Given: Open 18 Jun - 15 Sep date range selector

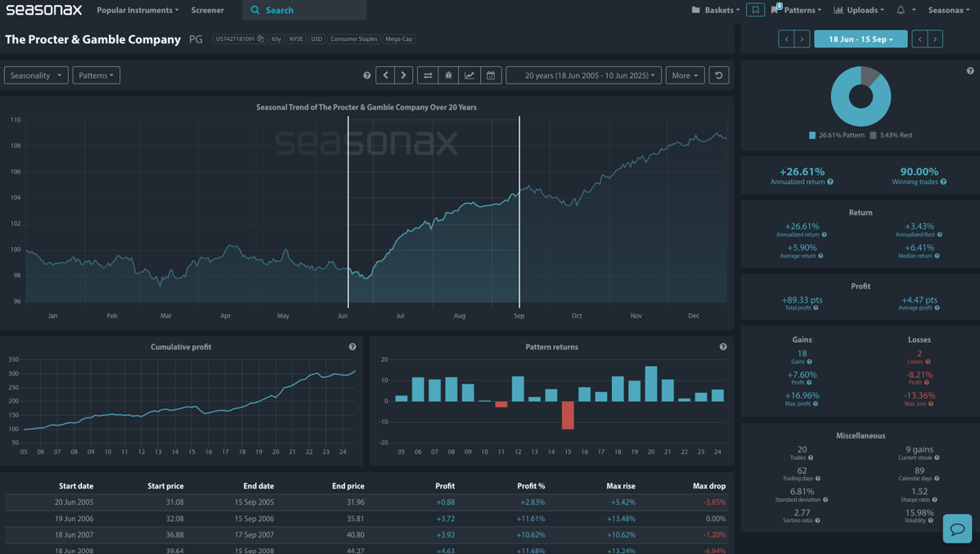Looking at the screenshot, I should tap(861, 38).
